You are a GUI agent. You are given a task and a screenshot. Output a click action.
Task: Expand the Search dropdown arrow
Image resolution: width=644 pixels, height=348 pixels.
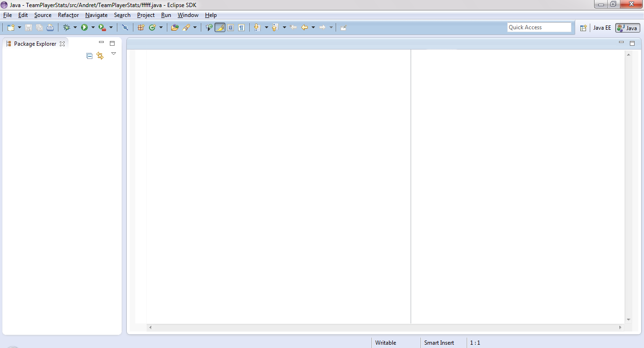click(195, 27)
